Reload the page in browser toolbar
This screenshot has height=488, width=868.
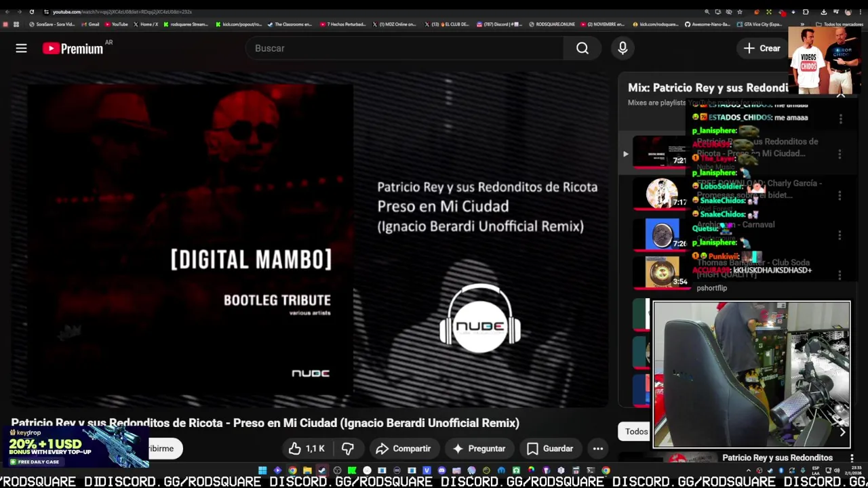click(x=32, y=12)
